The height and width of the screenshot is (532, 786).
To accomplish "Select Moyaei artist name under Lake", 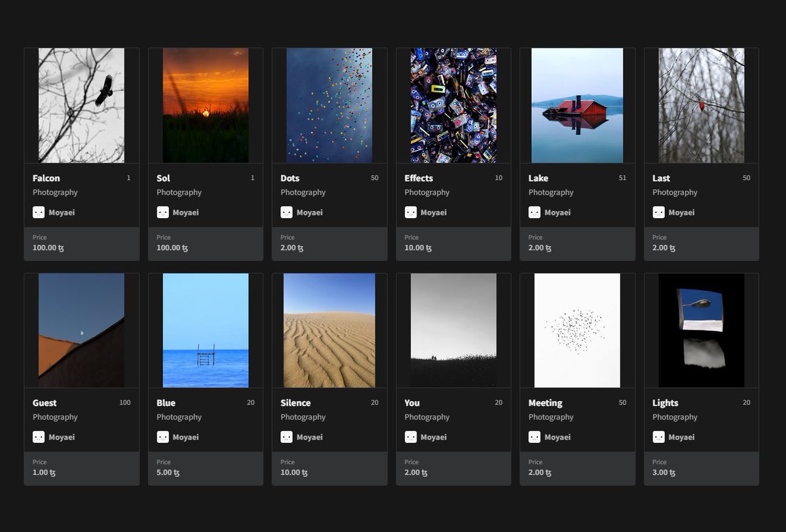I will pos(557,212).
